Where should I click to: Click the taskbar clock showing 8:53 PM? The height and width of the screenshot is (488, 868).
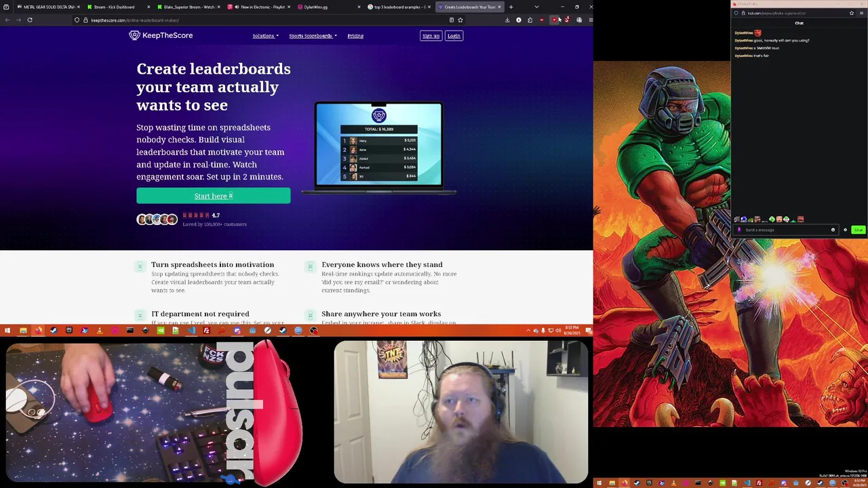pos(572,331)
